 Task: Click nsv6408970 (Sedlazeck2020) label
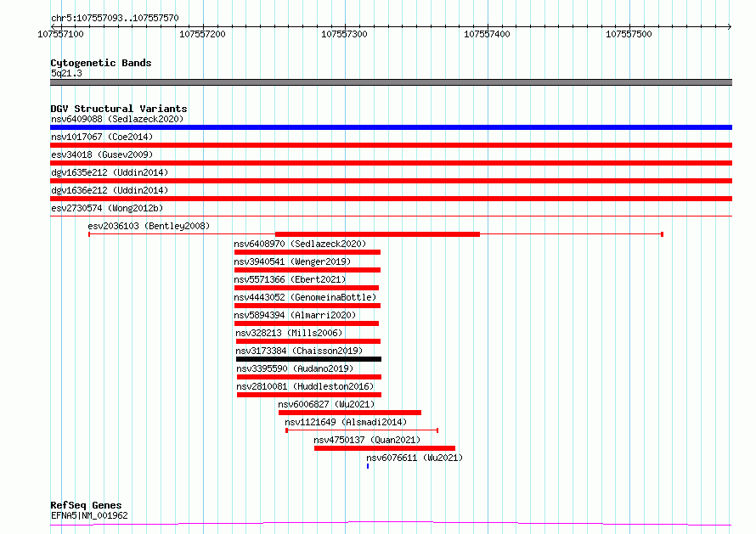pyautogui.click(x=300, y=244)
